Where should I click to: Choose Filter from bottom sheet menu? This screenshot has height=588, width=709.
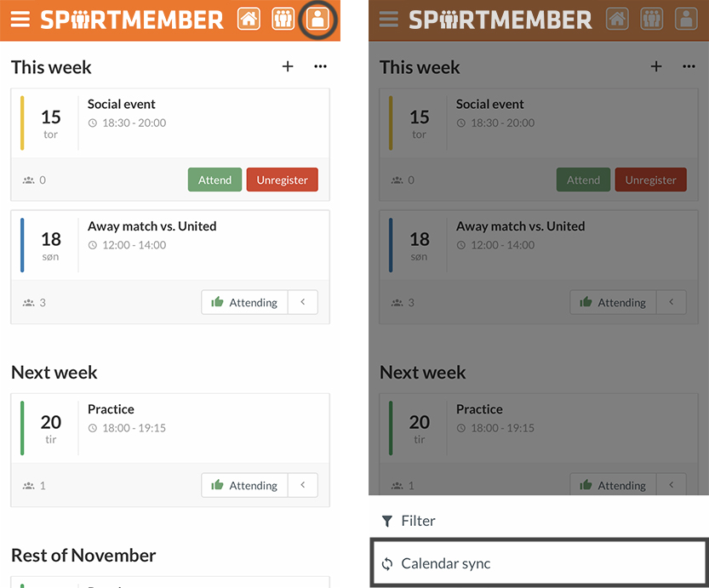tap(539, 521)
